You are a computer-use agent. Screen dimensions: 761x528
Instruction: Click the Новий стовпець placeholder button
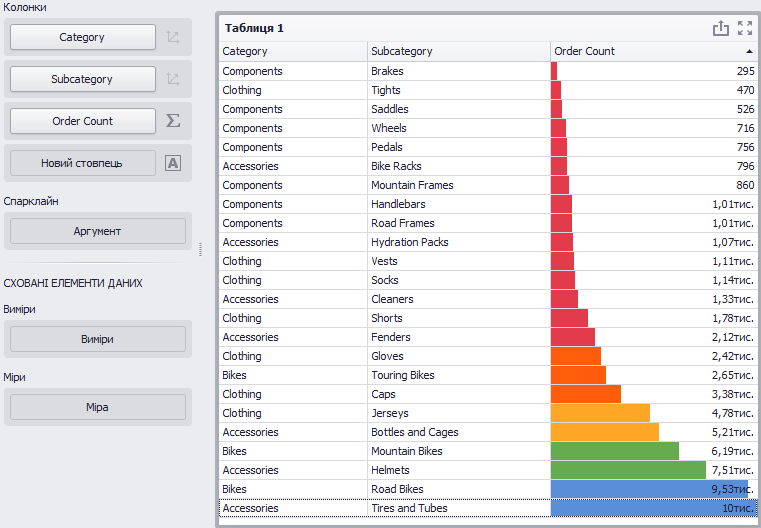tap(83, 163)
